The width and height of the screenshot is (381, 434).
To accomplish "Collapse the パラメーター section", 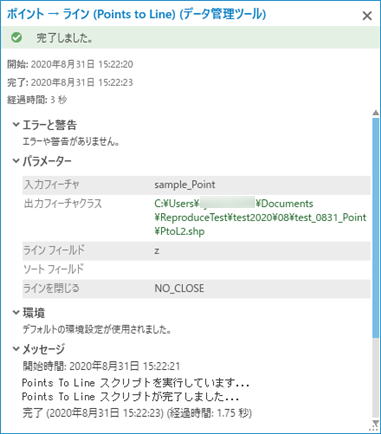I will pyautogui.click(x=16, y=161).
